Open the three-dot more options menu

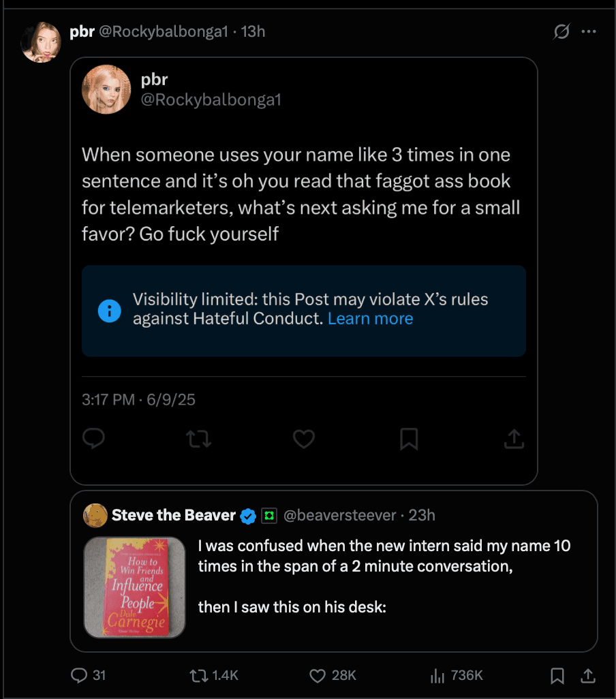click(589, 32)
